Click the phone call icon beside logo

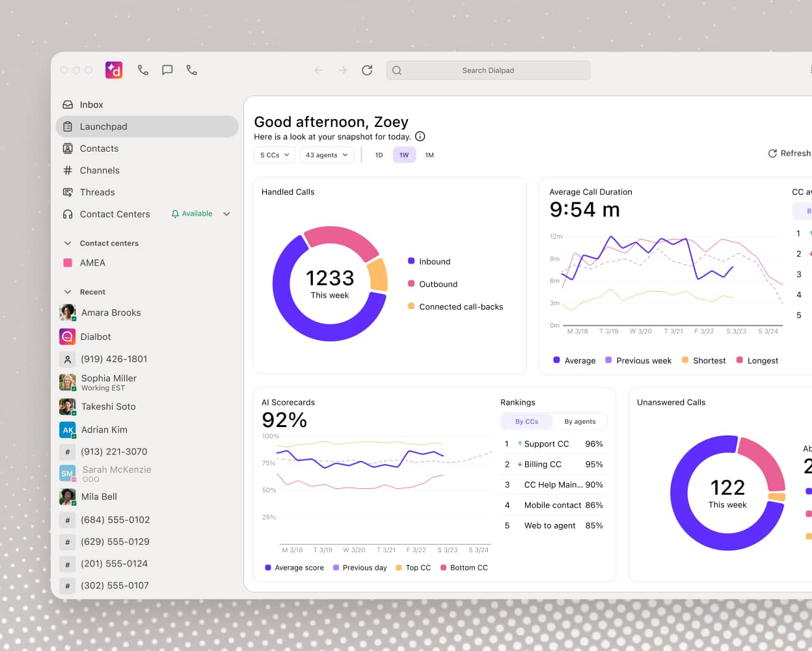[x=143, y=70]
